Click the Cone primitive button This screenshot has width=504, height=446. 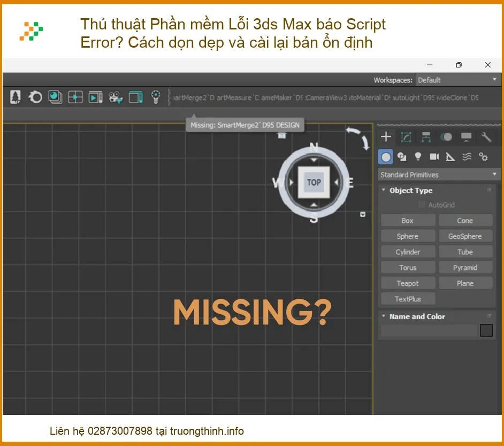(x=465, y=221)
